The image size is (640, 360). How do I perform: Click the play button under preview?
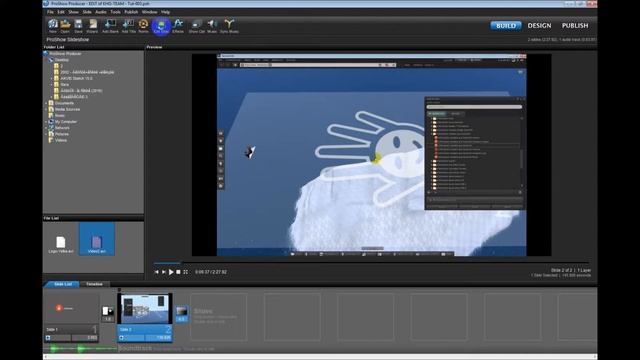point(171,272)
